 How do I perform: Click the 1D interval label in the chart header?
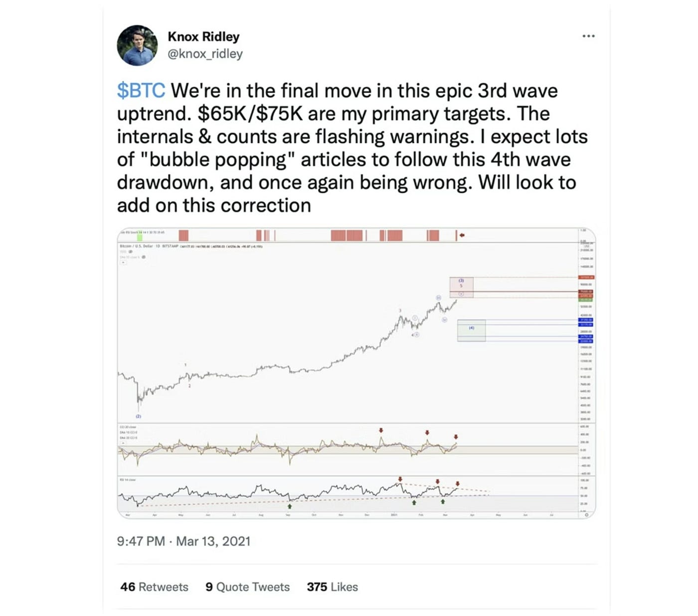tap(157, 246)
